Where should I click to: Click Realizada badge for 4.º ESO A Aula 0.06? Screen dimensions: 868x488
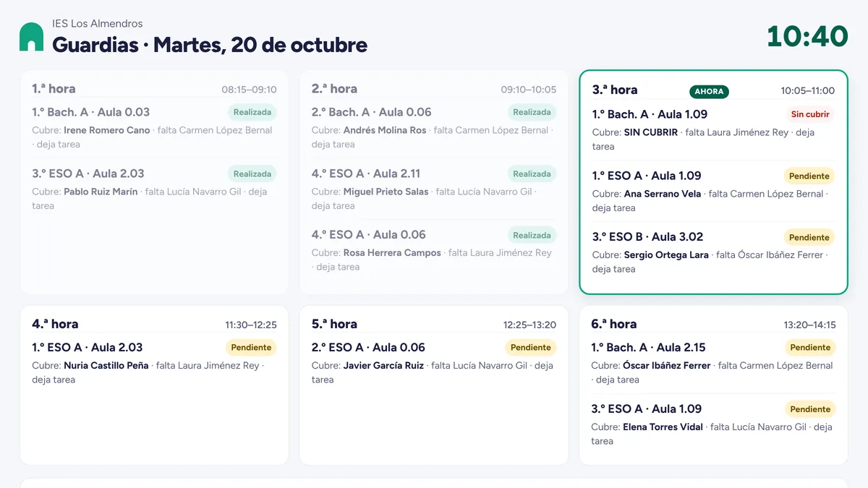(532, 235)
